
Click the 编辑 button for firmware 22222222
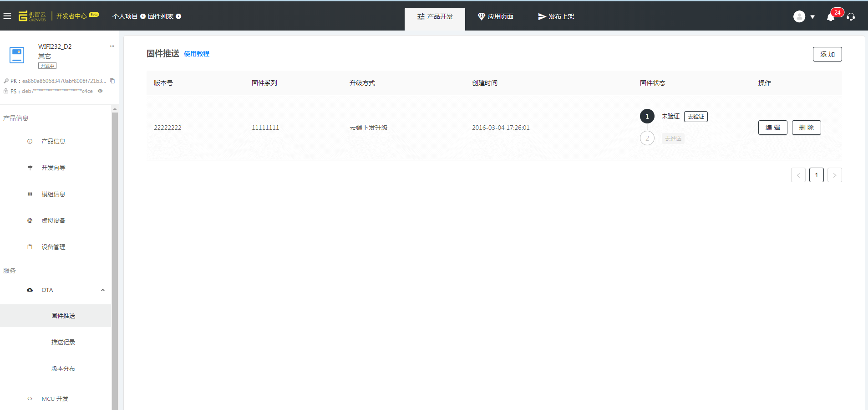(x=773, y=128)
